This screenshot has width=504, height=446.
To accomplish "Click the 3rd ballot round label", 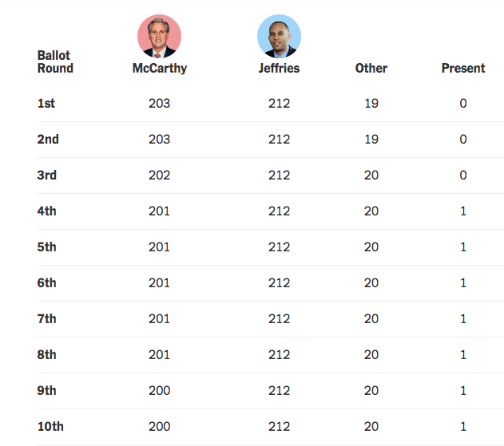I will click(x=47, y=176).
